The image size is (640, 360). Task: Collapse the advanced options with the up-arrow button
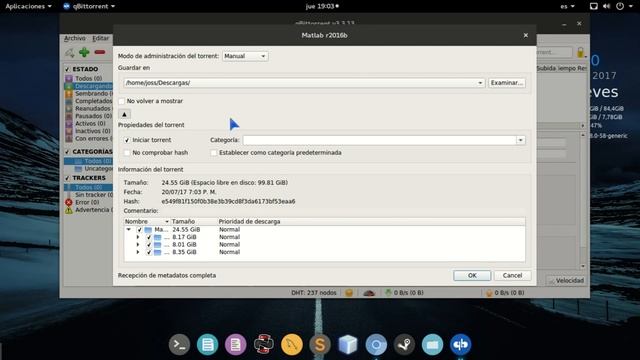124,114
